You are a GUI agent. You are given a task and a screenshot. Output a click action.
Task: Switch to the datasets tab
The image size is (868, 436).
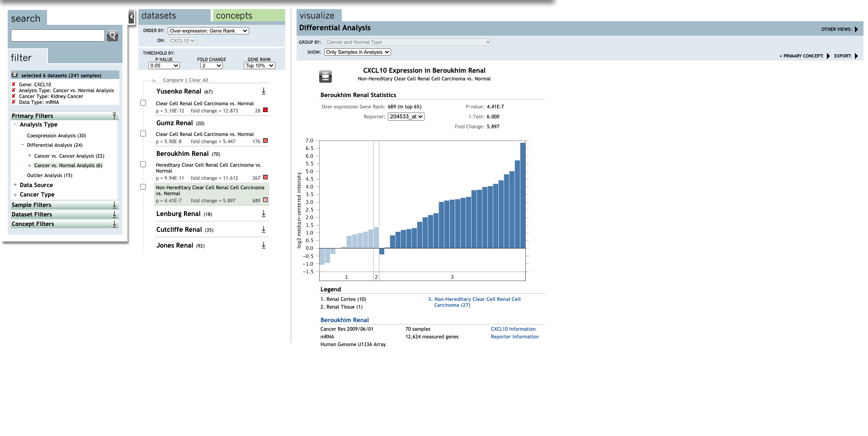[x=175, y=15]
